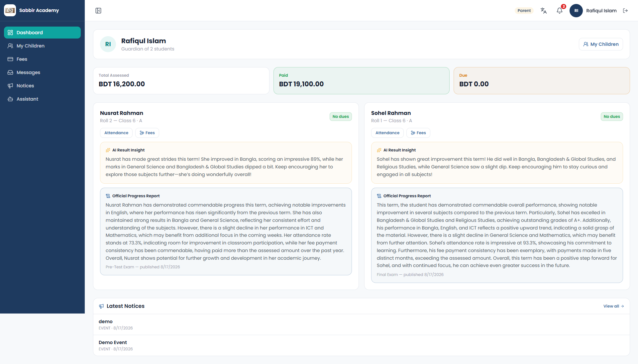Click the sparkle icon by Nusrat's AI Result Insight

[x=108, y=150]
